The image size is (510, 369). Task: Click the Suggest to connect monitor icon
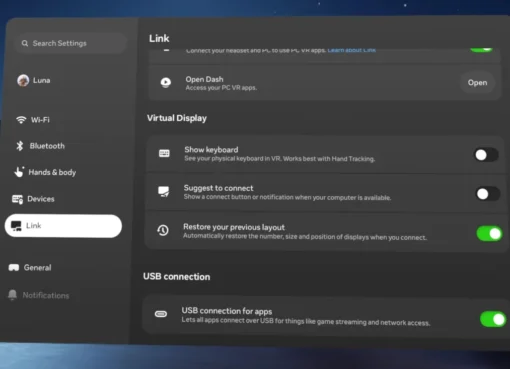164,192
